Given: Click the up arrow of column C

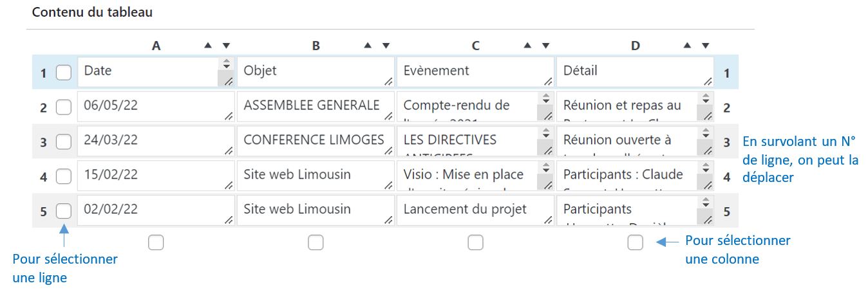Looking at the screenshot, I should click(x=527, y=46).
